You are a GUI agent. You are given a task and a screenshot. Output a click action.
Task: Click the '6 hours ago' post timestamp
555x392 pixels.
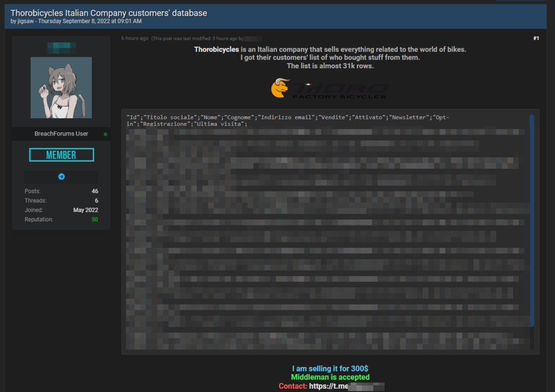tap(134, 38)
